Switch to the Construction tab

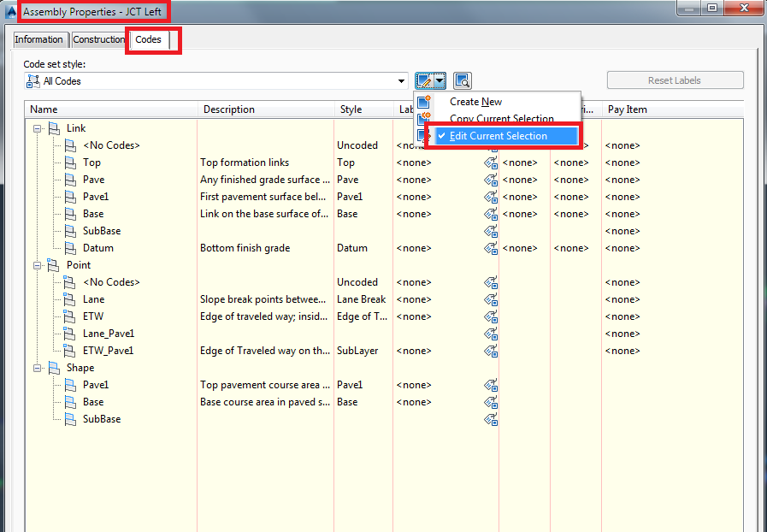(98, 39)
